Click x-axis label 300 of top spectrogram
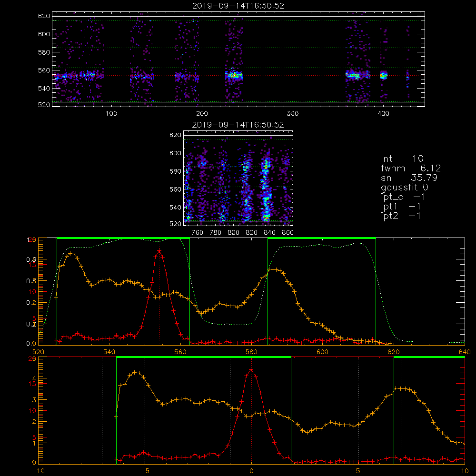Image resolution: width=476 pixels, height=476 pixels. click(x=293, y=113)
